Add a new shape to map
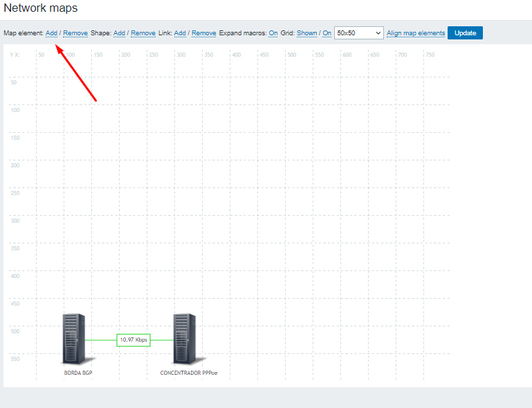Screen dimensions: 532x408 (119, 33)
